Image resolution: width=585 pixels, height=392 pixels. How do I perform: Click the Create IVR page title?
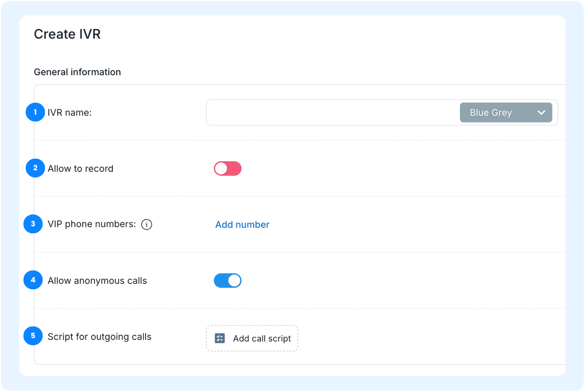67,34
